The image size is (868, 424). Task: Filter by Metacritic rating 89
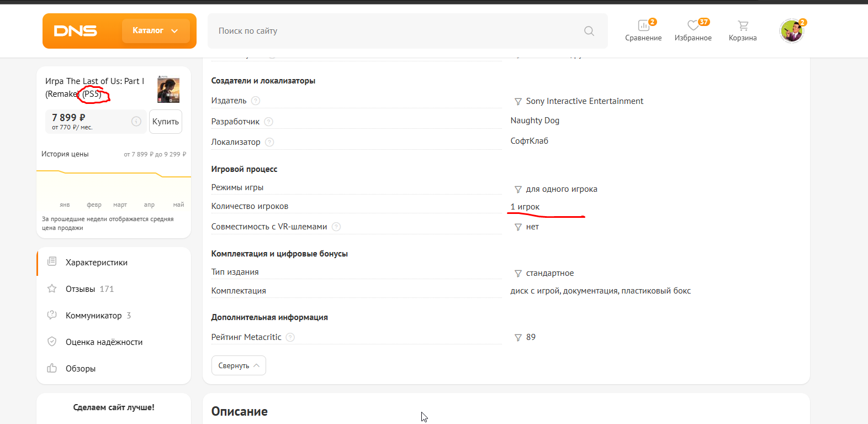click(x=531, y=337)
